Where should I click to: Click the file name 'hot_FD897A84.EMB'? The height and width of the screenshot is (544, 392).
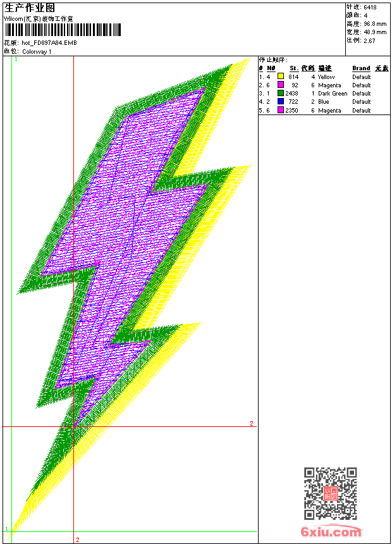point(49,42)
